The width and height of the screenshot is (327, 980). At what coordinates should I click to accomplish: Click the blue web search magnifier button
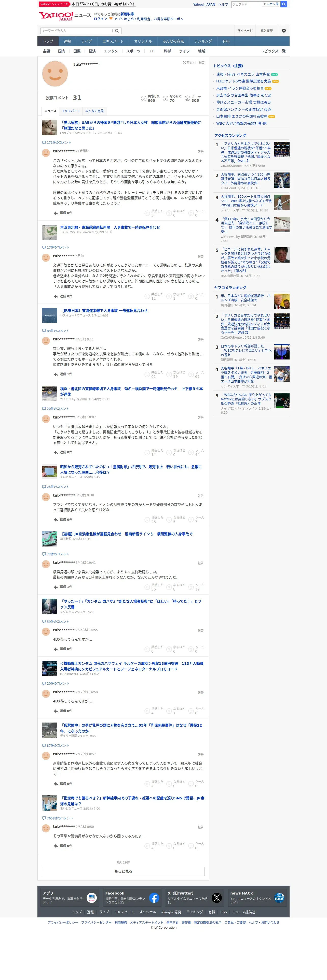(284, 4)
